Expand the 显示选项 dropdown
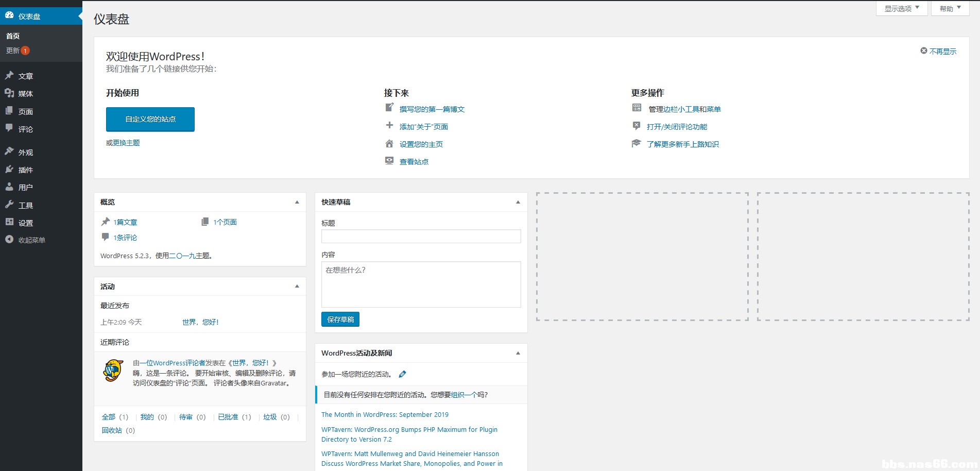980x471 pixels. (901, 9)
